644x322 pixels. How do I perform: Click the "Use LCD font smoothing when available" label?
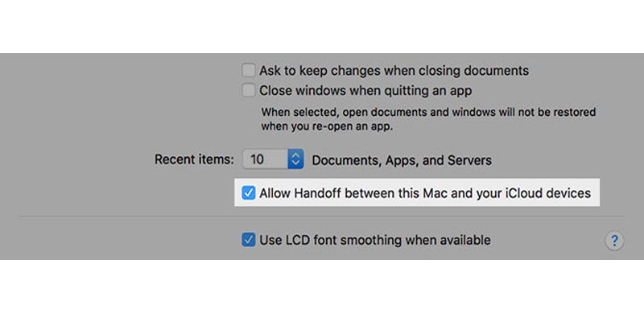coord(374,240)
